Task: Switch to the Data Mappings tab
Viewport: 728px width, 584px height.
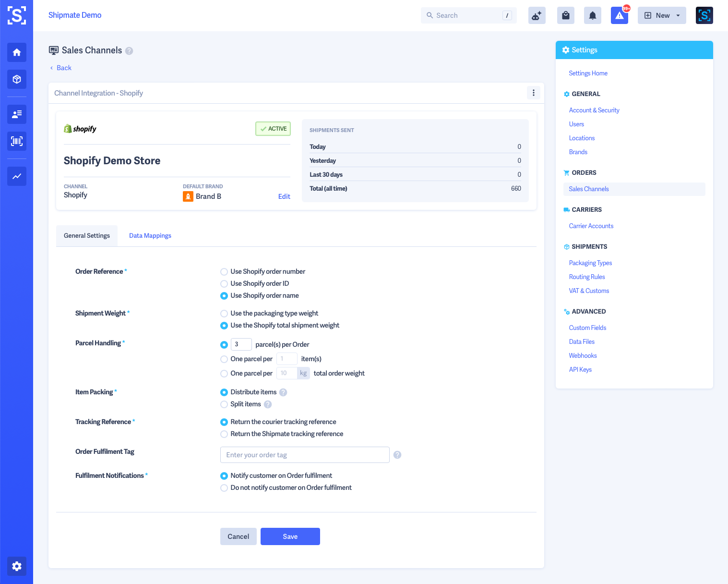Action: (x=150, y=235)
